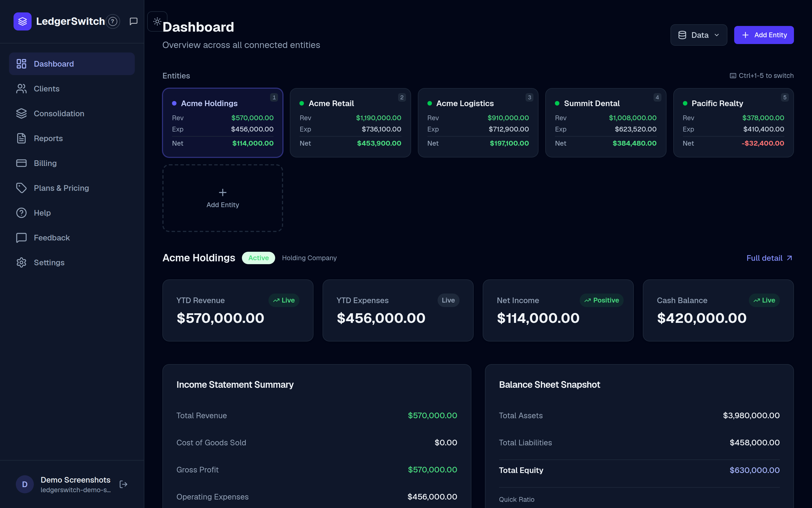This screenshot has height=508, width=812.
Task: Click the Consolidation layers icon
Action: tap(21, 113)
